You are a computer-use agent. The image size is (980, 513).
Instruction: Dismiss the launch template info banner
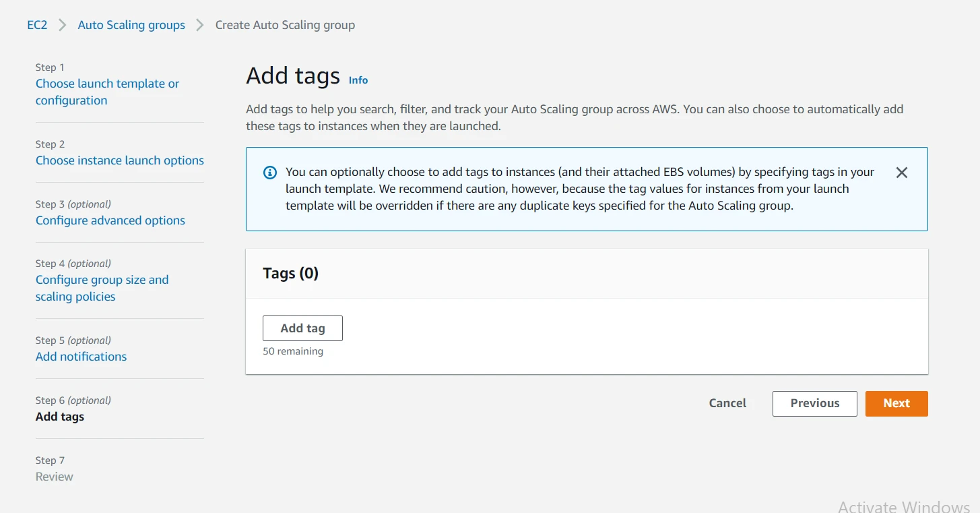901,172
